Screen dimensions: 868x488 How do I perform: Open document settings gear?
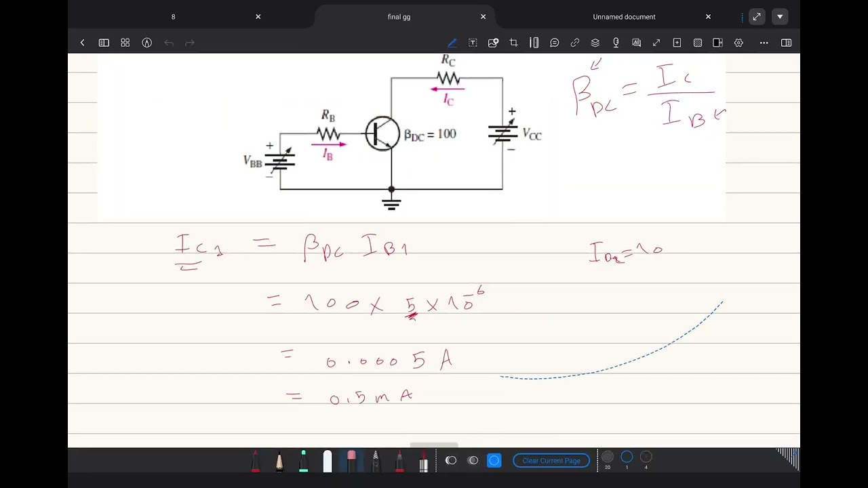click(x=738, y=43)
